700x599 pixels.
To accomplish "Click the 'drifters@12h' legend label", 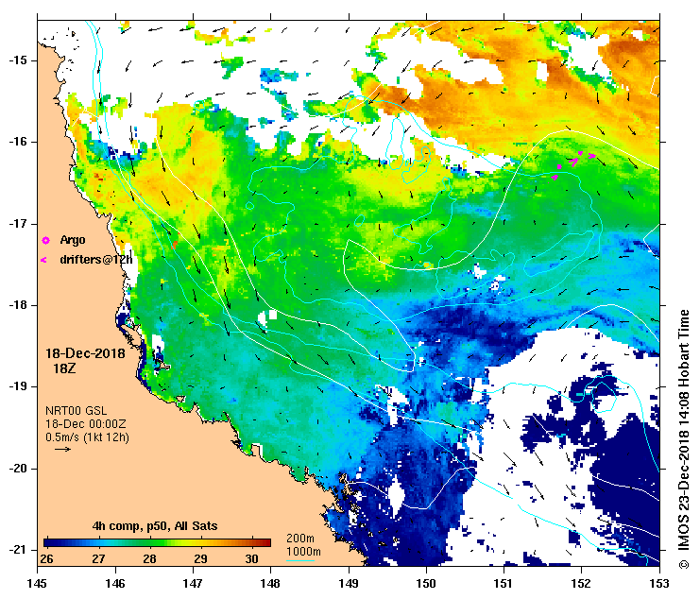I will point(96,259).
